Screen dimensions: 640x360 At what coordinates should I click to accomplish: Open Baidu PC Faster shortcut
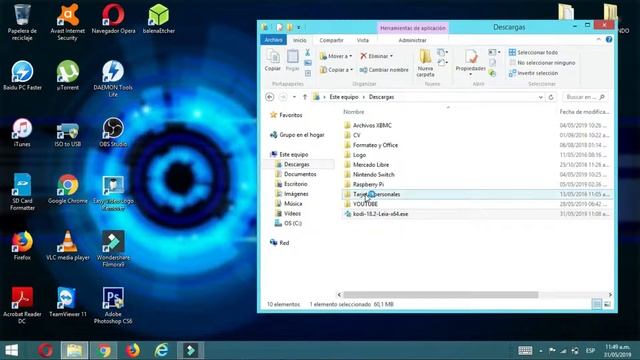22,76
